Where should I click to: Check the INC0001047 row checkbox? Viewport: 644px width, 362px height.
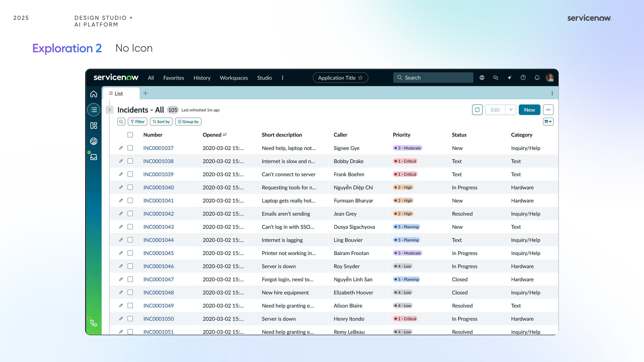(x=130, y=279)
